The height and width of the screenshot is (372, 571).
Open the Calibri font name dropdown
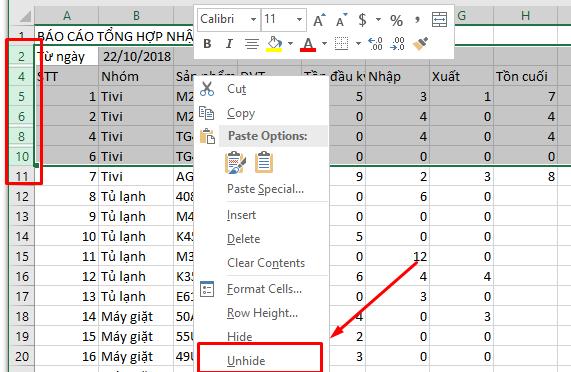[253, 19]
